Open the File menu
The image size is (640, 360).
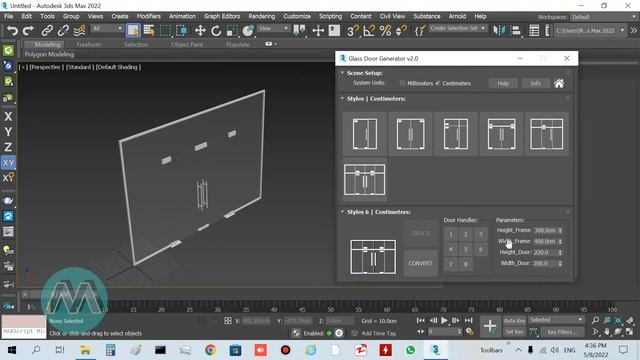pyautogui.click(x=9, y=16)
